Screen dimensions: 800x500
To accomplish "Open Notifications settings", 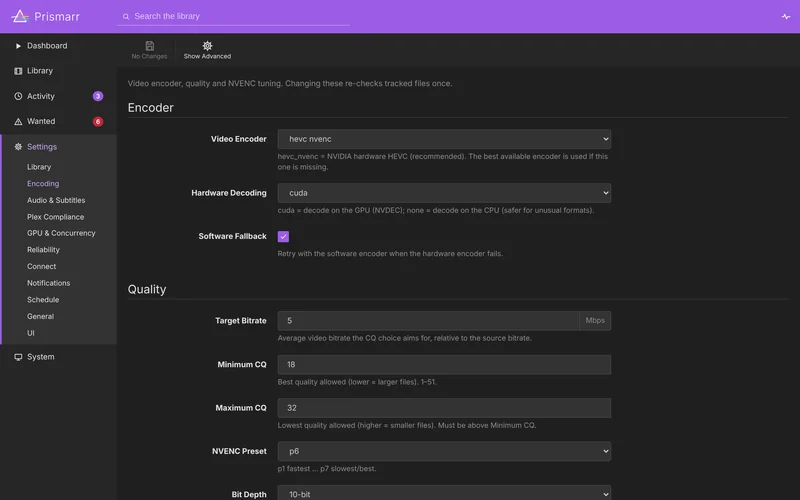I will click(x=48, y=283).
